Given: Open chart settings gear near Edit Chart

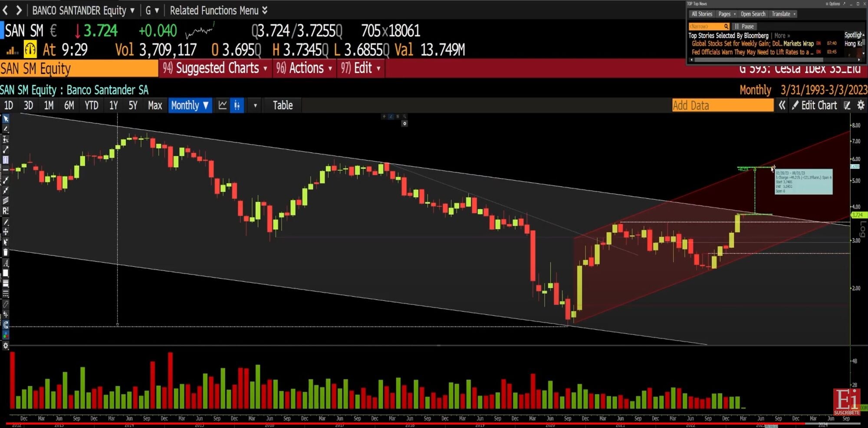Looking at the screenshot, I should point(861,105).
